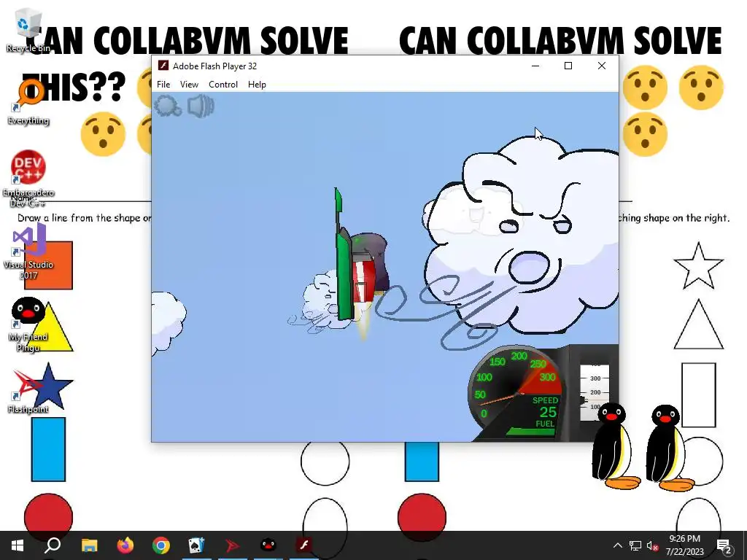Maximize the Adobe Flash Player window

(568, 66)
